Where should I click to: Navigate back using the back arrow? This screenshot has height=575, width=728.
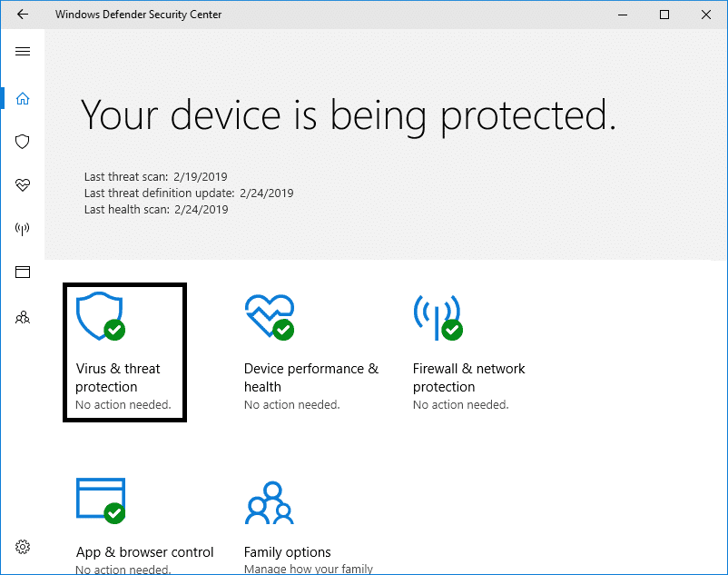(x=22, y=15)
